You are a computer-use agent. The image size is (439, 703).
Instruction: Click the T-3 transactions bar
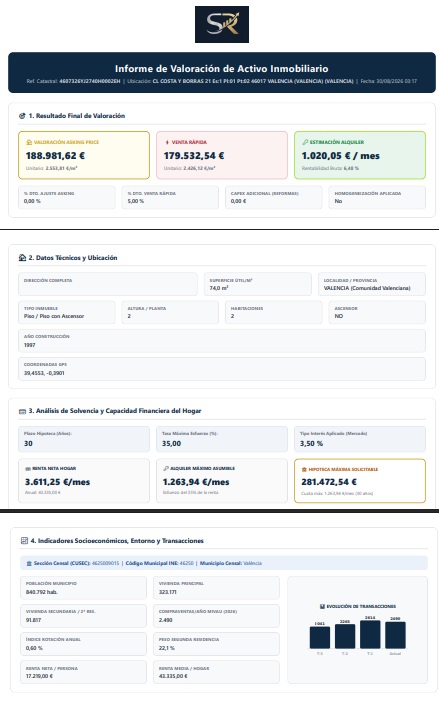pyautogui.click(x=320, y=637)
